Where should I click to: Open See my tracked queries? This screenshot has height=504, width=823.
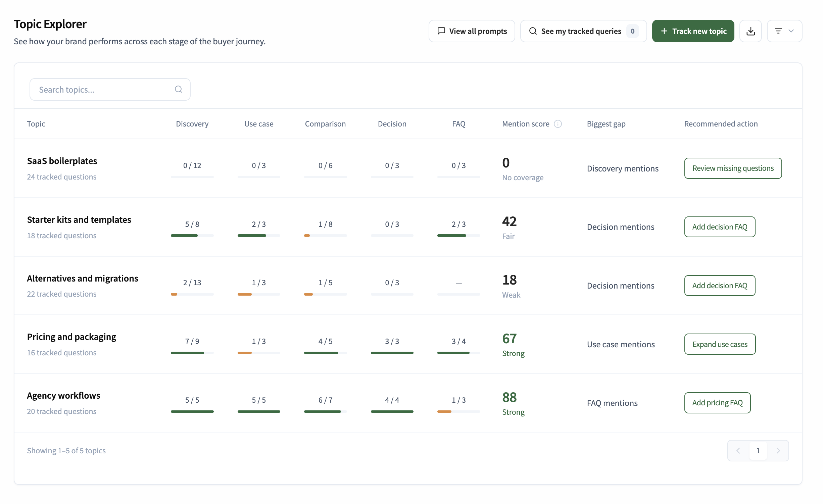[x=583, y=31]
